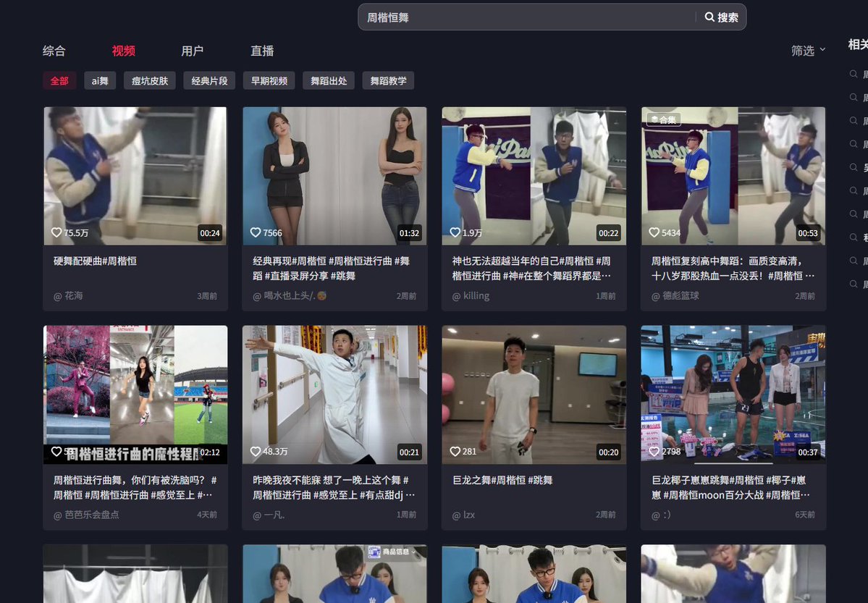Select the 全部 filter chip
This screenshot has width=868, height=603.
(60, 81)
